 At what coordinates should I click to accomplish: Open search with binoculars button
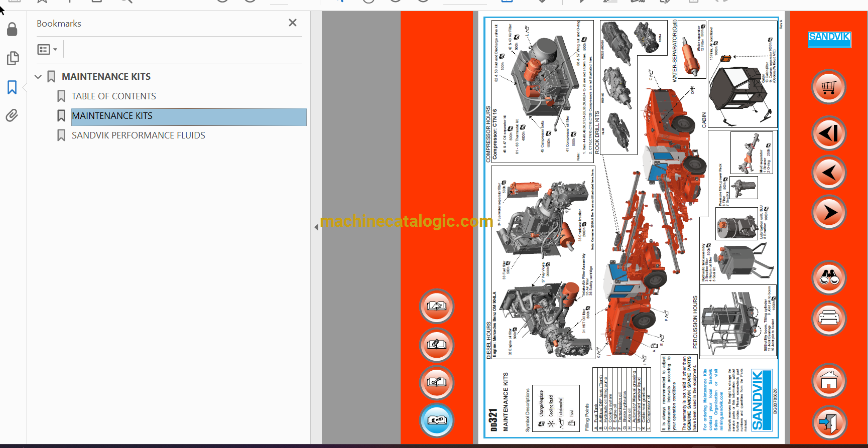coord(829,277)
